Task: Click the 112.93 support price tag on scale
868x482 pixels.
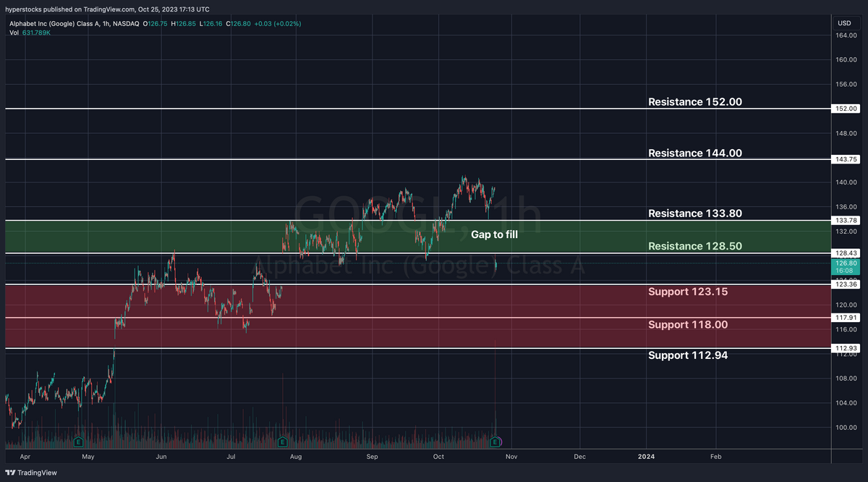Action: (845, 347)
